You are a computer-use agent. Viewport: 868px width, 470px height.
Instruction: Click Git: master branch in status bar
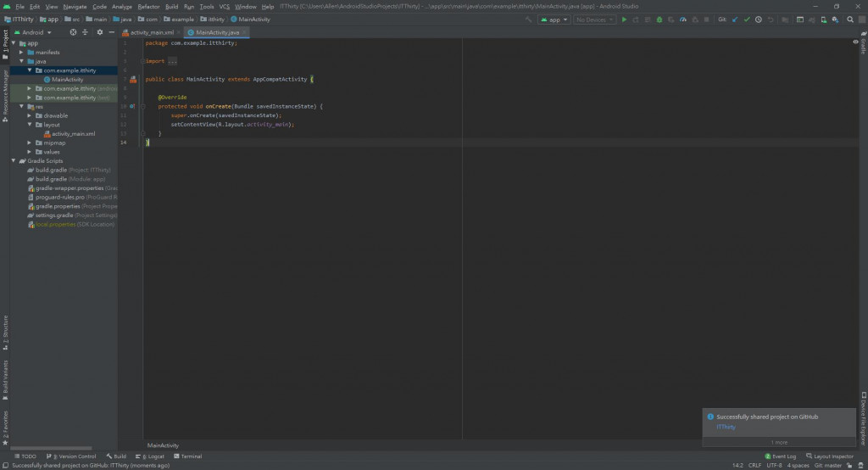click(827, 466)
